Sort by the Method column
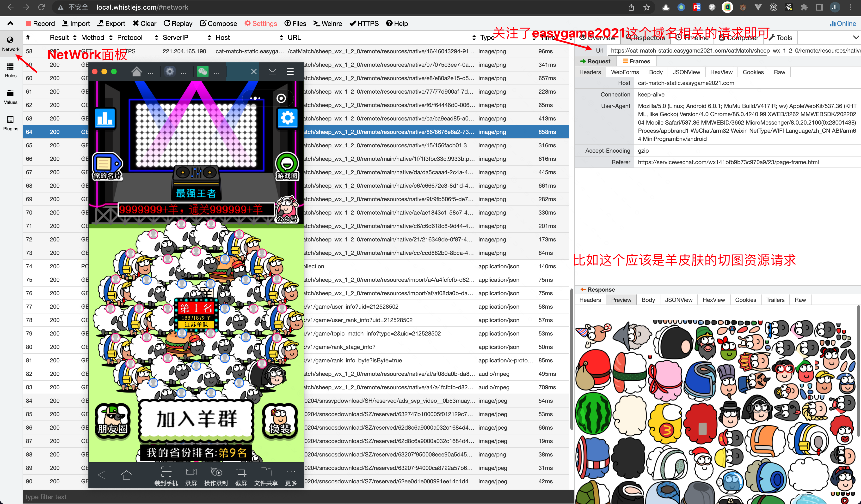Image resolution: width=861 pixels, height=504 pixels. [x=97, y=37]
